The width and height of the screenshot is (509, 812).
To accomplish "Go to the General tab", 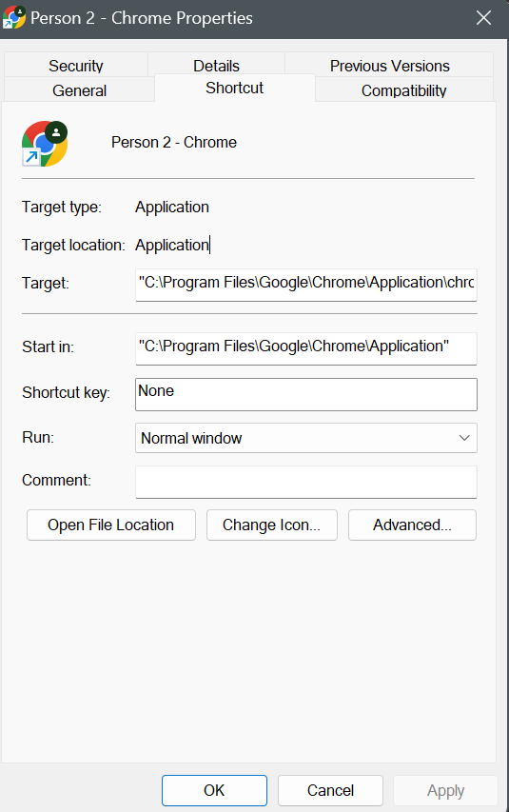I will [79, 90].
